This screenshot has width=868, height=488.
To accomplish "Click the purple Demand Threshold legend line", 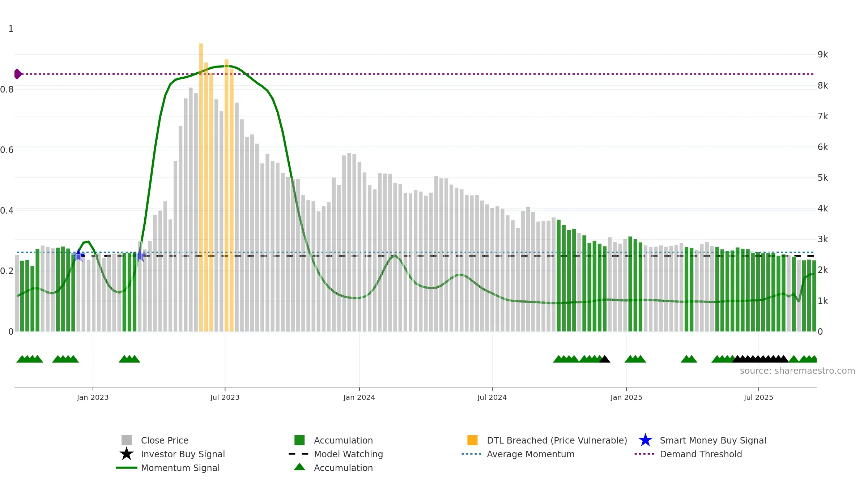I will (644, 454).
